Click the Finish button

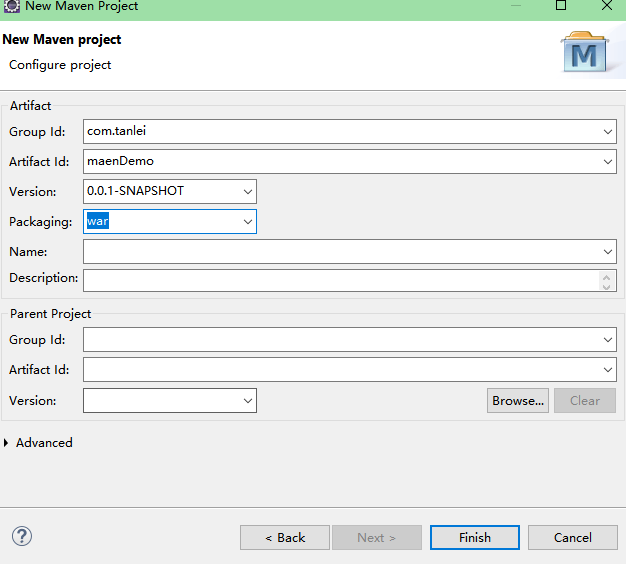pyautogui.click(x=475, y=538)
